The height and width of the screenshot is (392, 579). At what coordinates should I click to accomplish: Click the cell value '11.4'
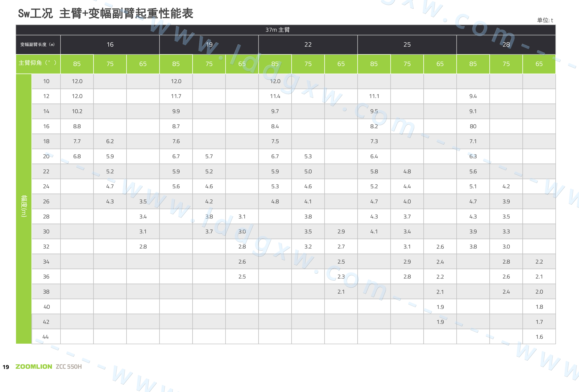pyautogui.click(x=275, y=96)
